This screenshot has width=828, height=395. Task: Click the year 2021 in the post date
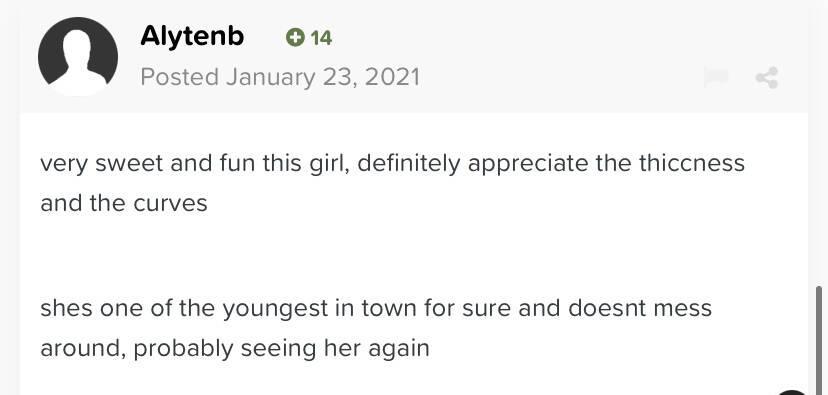(x=392, y=78)
